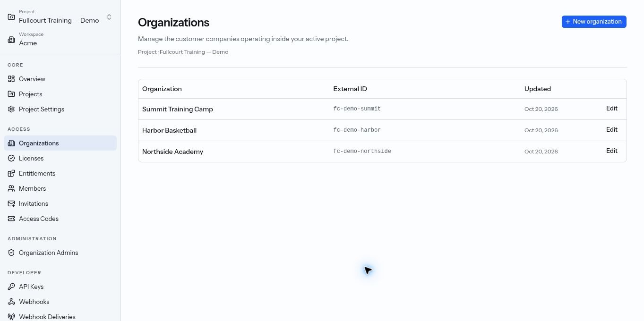Click the Organization column header

click(x=162, y=89)
